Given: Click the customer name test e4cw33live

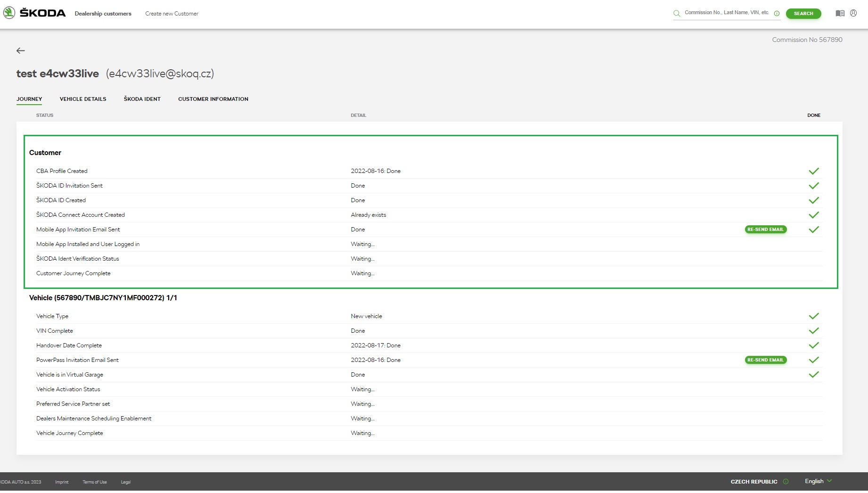Looking at the screenshot, I should coord(57,74).
